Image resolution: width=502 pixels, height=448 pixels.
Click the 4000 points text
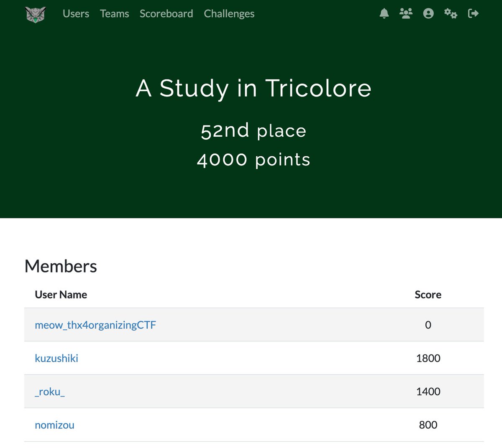click(x=254, y=160)
